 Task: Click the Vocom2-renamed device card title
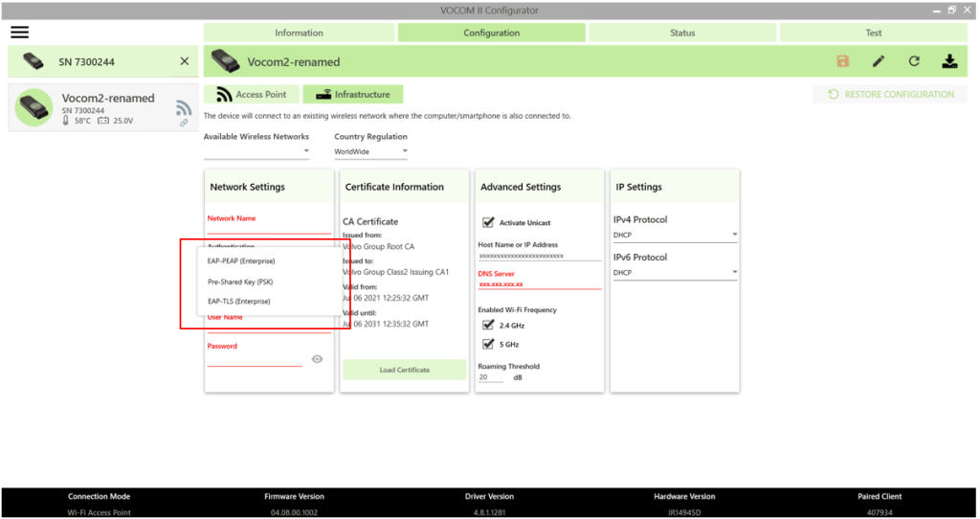coord(108,99)
